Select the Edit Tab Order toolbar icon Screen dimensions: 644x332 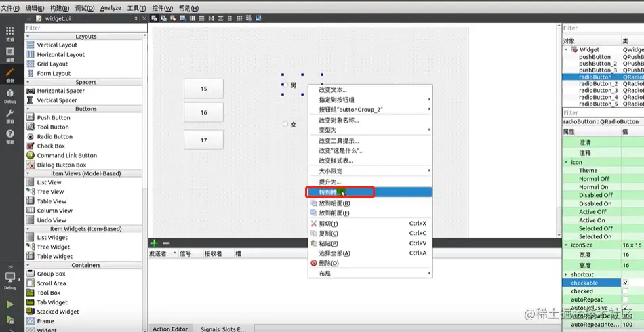click(x=182, y=18)
